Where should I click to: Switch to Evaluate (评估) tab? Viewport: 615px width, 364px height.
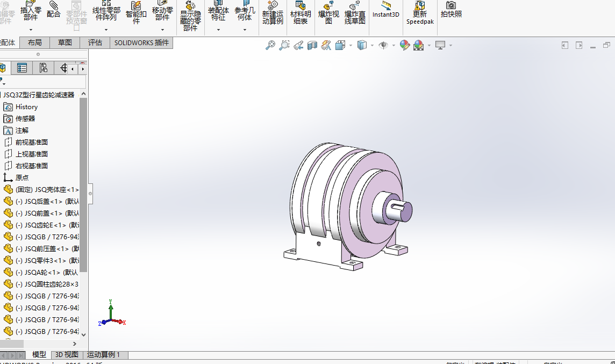(x=95, y=42)
